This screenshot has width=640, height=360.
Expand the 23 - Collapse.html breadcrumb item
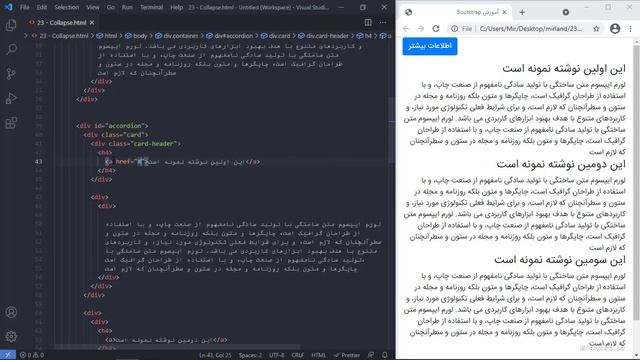pos(60,36)
